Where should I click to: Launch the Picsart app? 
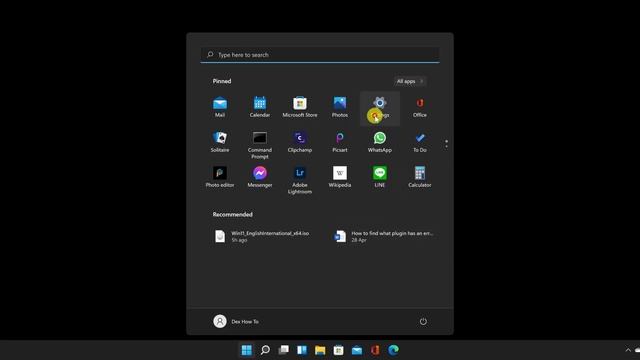[340, 142]
